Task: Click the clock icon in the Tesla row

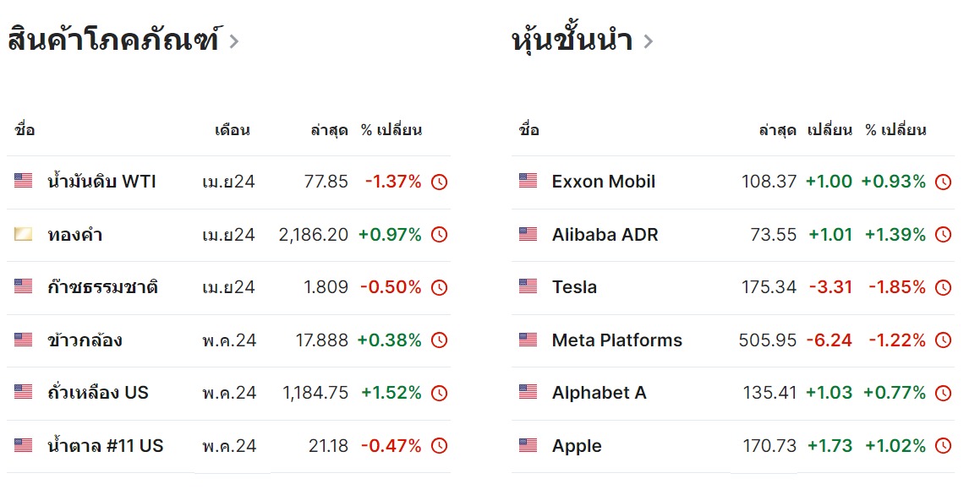Action: (x=943, y=287)
